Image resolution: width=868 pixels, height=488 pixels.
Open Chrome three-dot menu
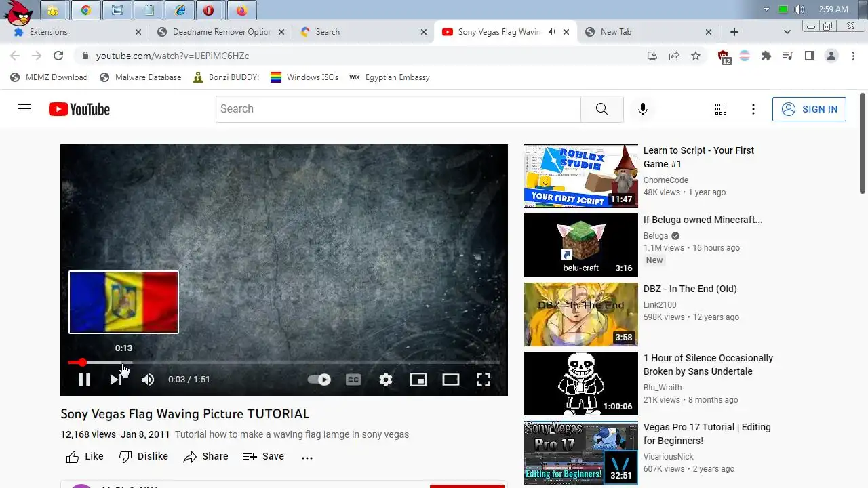[x=853, y=56]
